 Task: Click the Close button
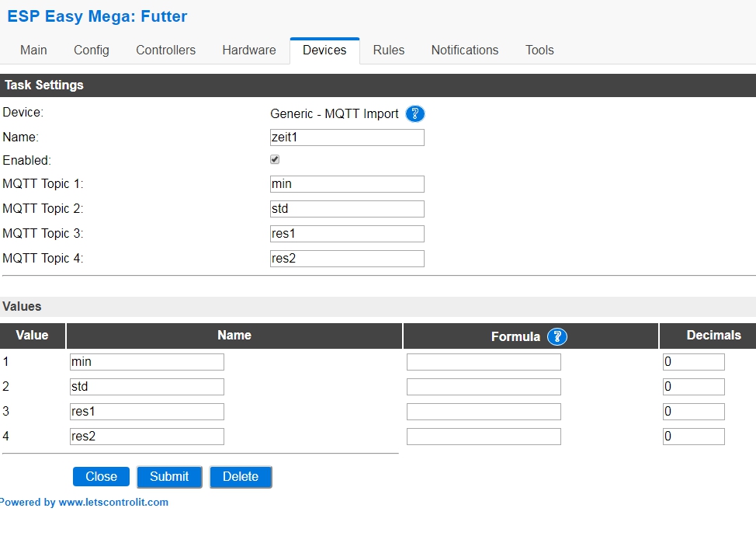click(x=101, y=477)
